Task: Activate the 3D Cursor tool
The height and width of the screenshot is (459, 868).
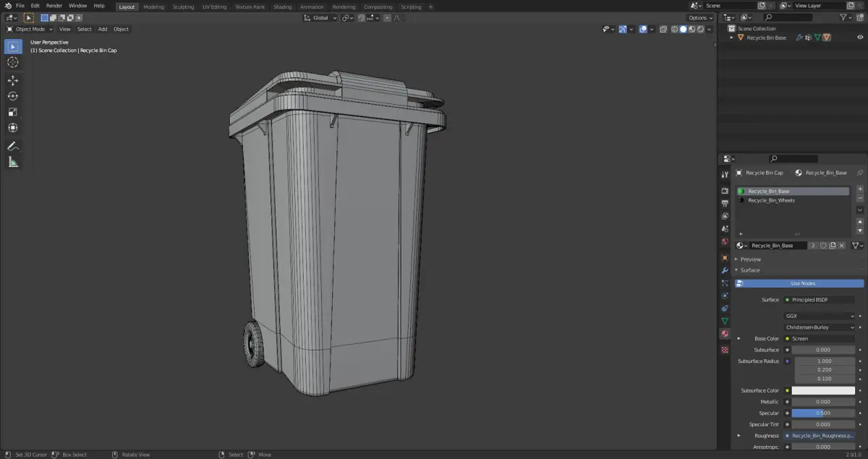Action: click(13, 62)
